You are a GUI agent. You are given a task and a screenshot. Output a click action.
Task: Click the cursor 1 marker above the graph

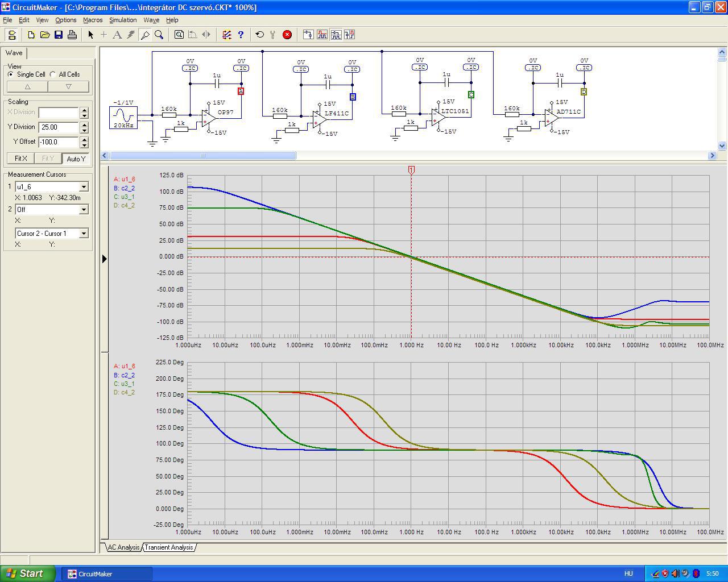click(x=411, y=170)
